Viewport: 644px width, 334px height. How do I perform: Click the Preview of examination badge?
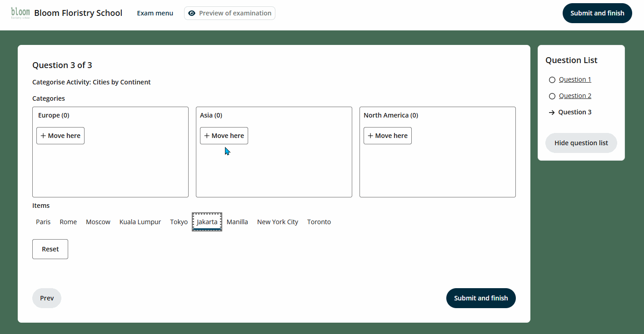tap(230, 13)
